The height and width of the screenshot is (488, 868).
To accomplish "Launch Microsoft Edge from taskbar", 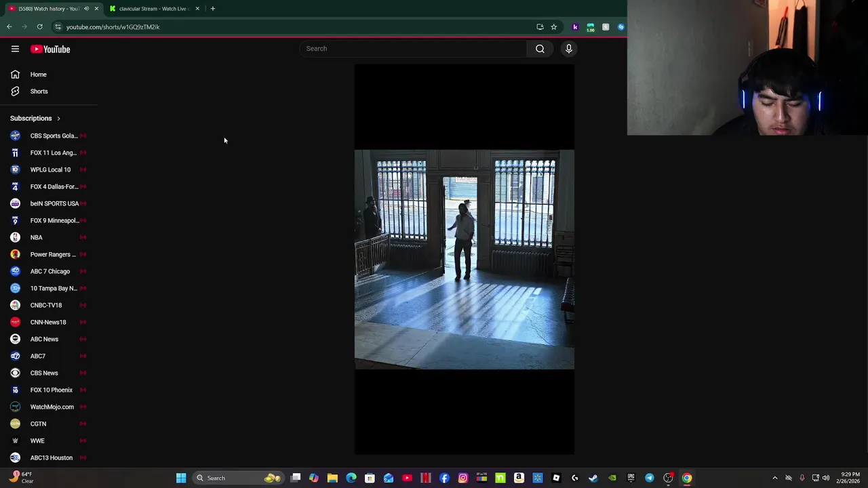I will coord(351,478).
